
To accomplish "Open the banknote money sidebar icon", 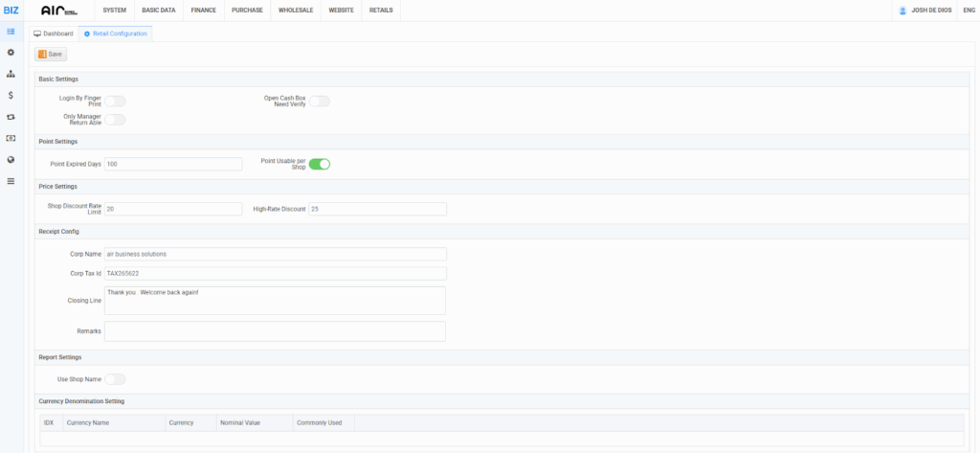I will (x=11, y=138).
